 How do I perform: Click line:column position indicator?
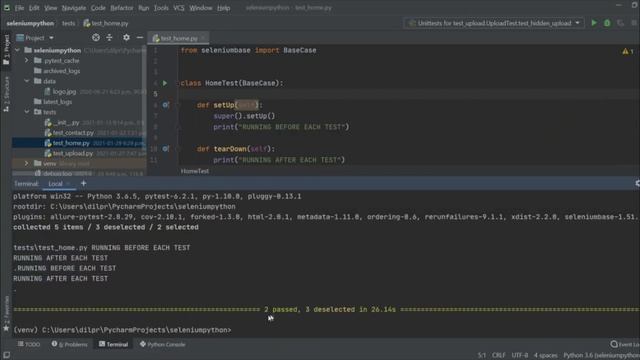point(482,355)
